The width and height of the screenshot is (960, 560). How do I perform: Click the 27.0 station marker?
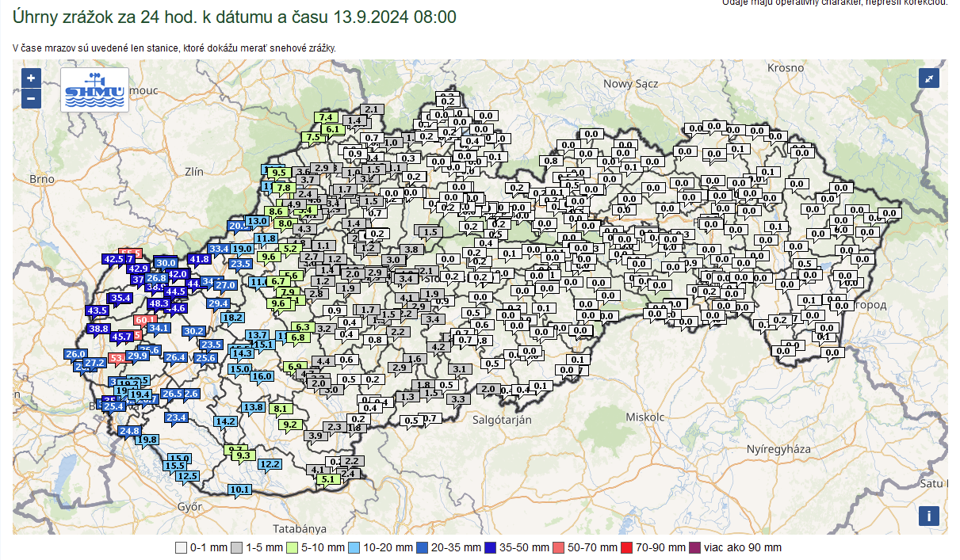pyautogui.click(x=226, y=285)
